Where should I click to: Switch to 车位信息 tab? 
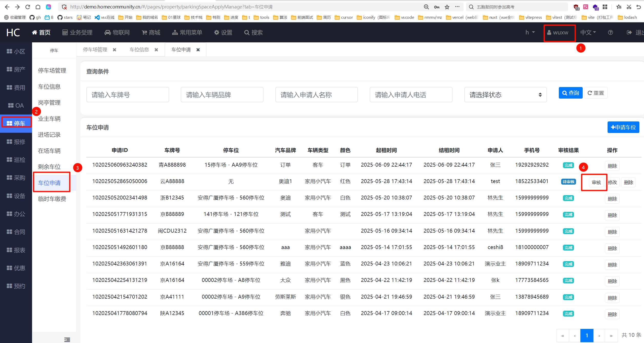point(139,50)
